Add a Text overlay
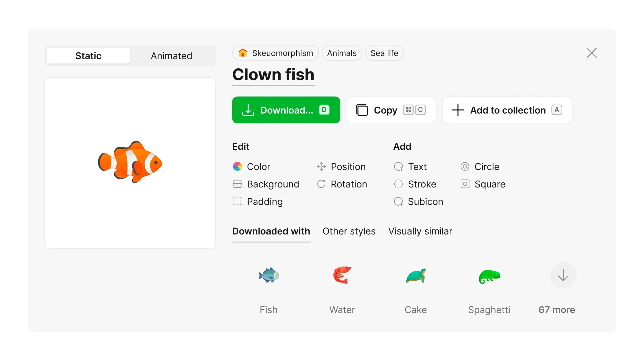The width and height of the screenshot is (644, 361). tap(417, 167)
